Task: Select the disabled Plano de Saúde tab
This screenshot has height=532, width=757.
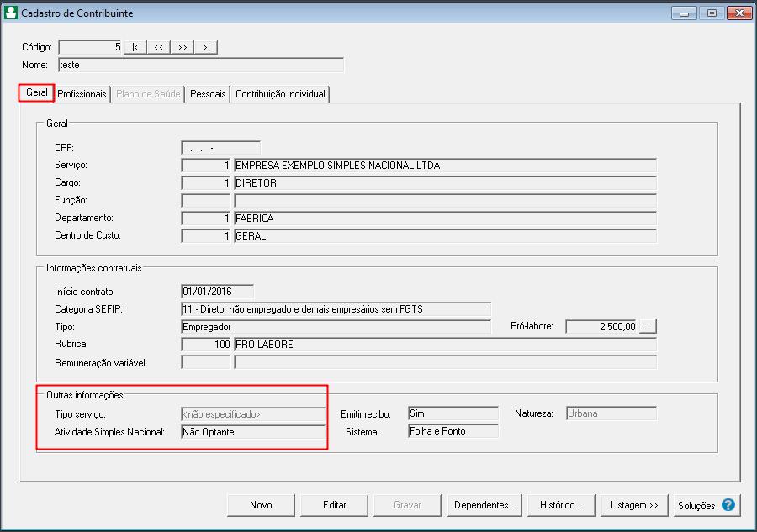Action: pyautogui.click(x=148, y=94)
